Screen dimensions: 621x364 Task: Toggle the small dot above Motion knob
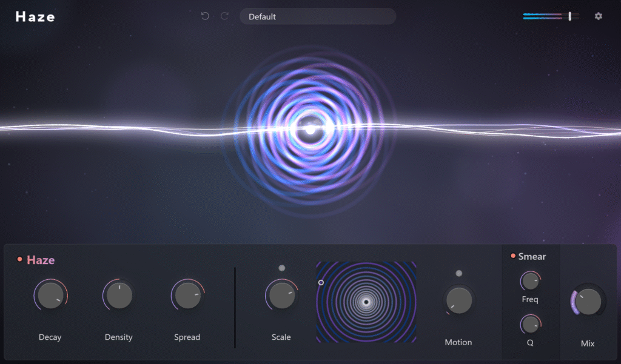458,273
